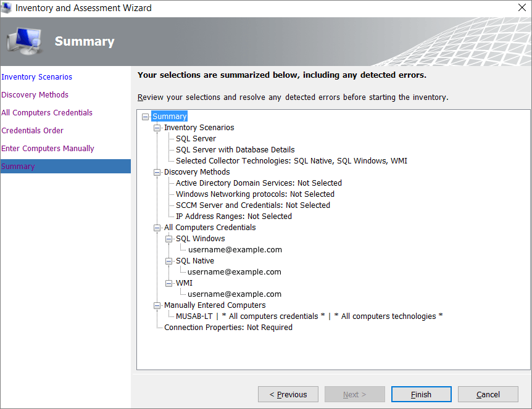Collapse the SQL Native credentials node
This screenshot has height=409, width=532.
click(168, 261)
